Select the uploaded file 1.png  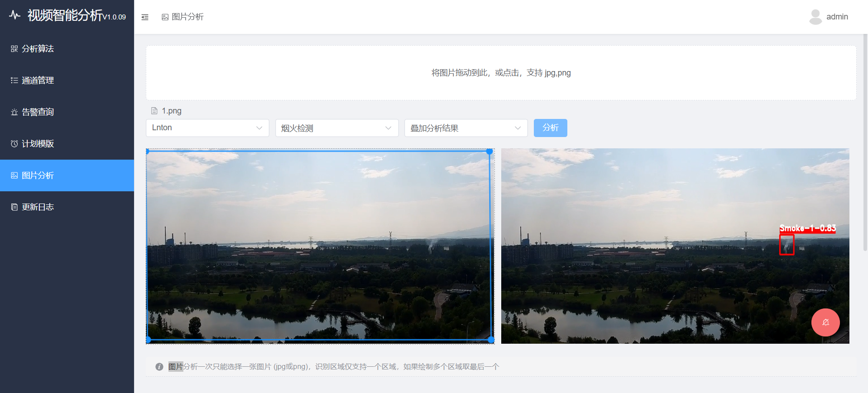pos(172,111)
